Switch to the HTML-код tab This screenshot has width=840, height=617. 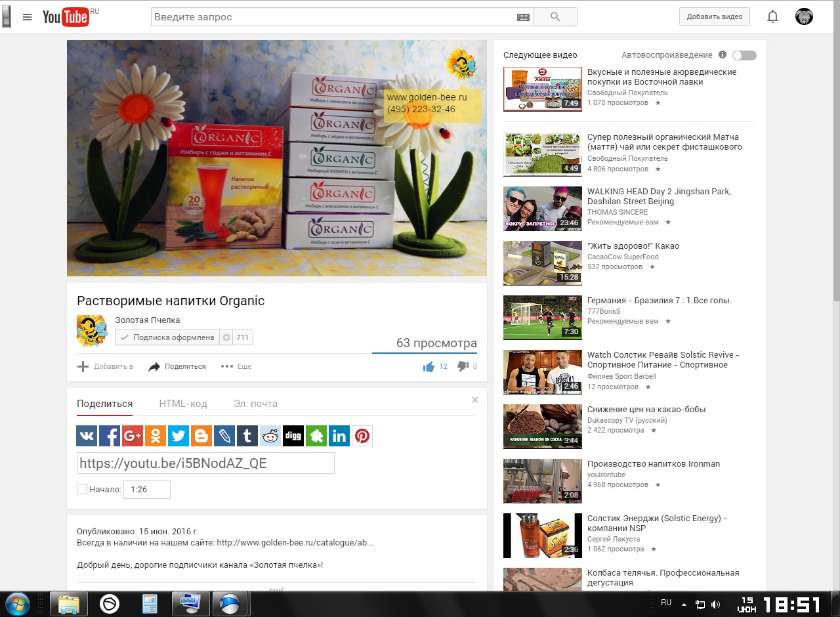coord(183,404)
